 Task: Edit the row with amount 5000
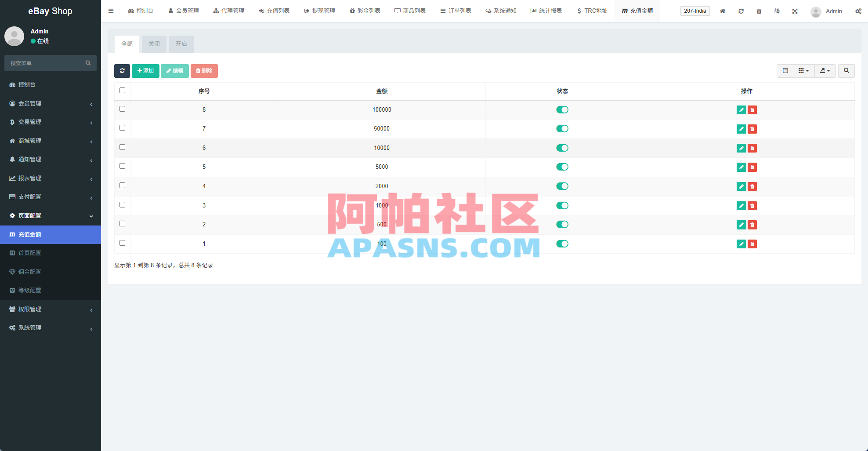[741, 167]
